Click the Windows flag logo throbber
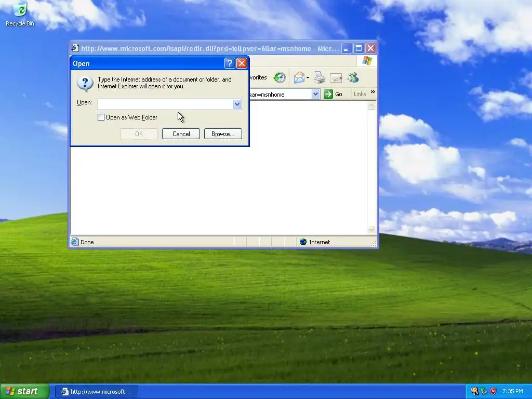This screenshot has width=532, height=399. (367, 61)
